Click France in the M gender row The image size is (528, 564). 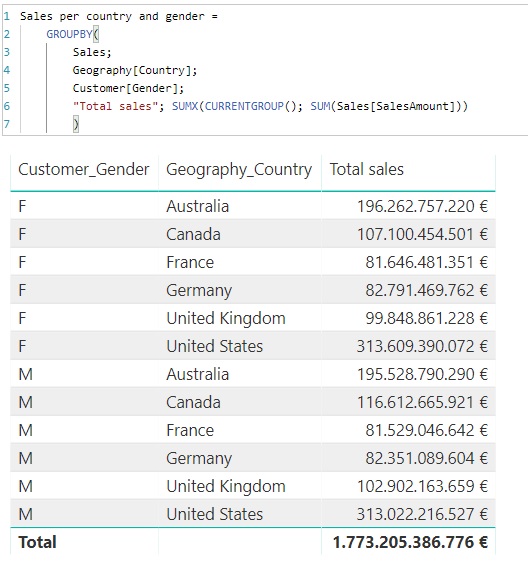[190, 431]
